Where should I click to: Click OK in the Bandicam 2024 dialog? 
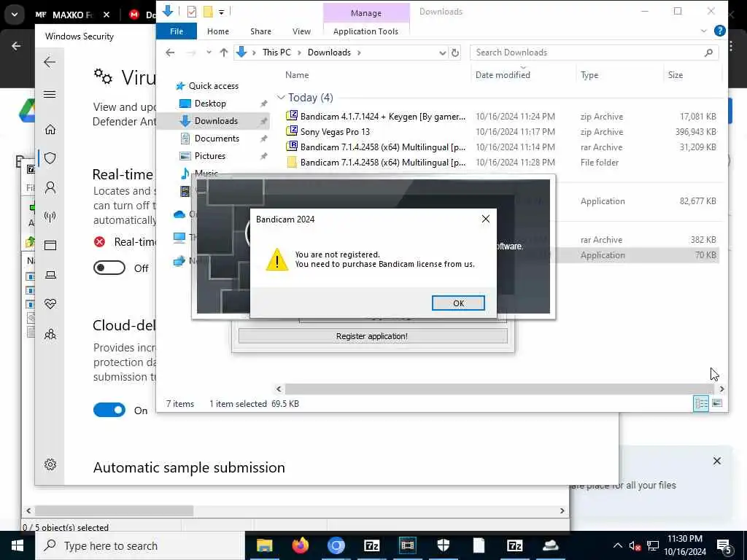point(458,303)
